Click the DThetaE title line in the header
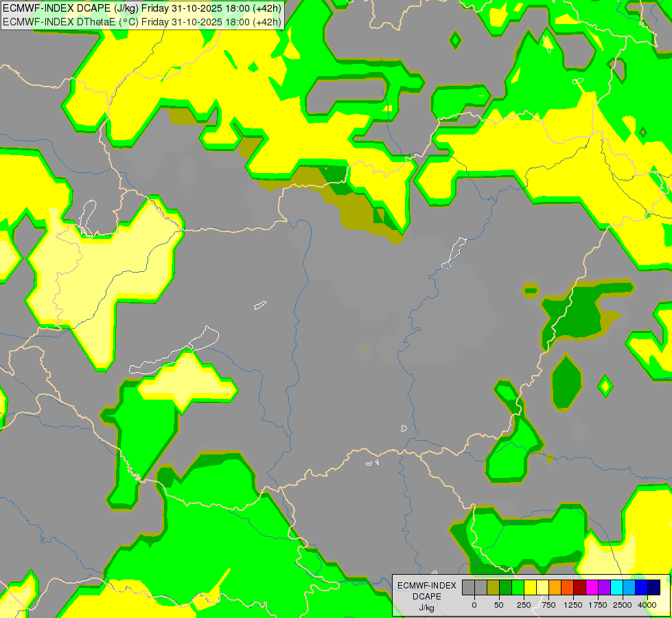The width and height of the screenshot is (672, 618). (x=142, y=22)
